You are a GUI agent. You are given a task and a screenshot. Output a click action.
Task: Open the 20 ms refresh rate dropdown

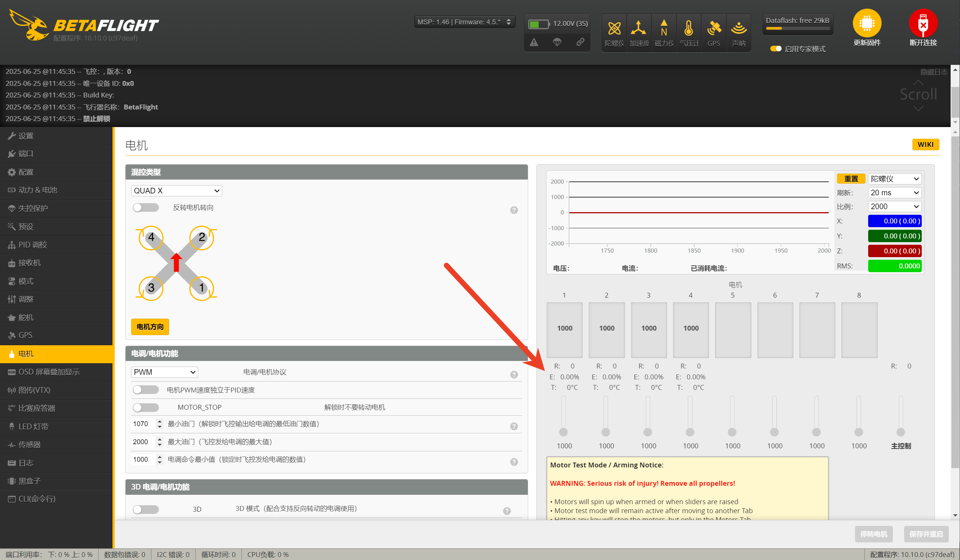tap(894, 193)
